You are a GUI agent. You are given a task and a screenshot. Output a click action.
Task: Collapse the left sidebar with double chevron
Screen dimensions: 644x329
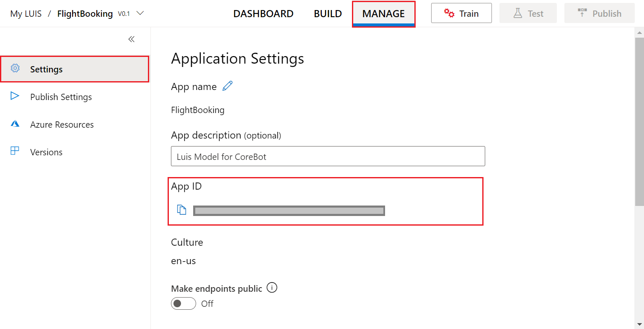pos(131,39)
